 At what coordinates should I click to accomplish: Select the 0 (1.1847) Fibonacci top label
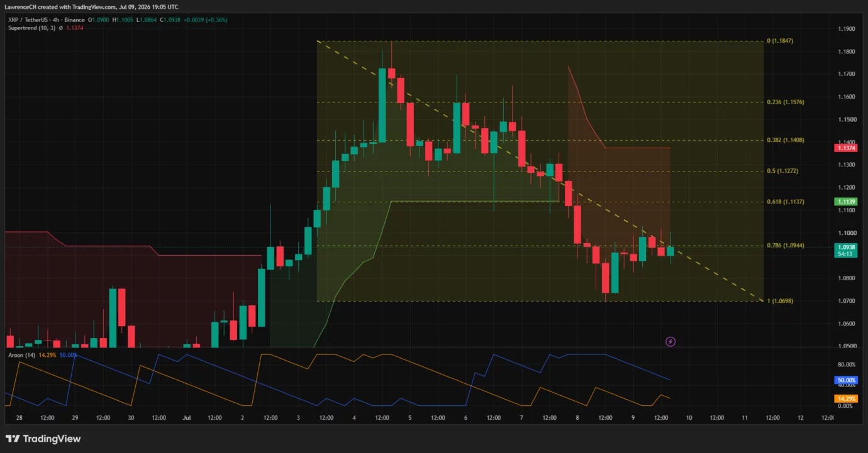coord(780,41)
